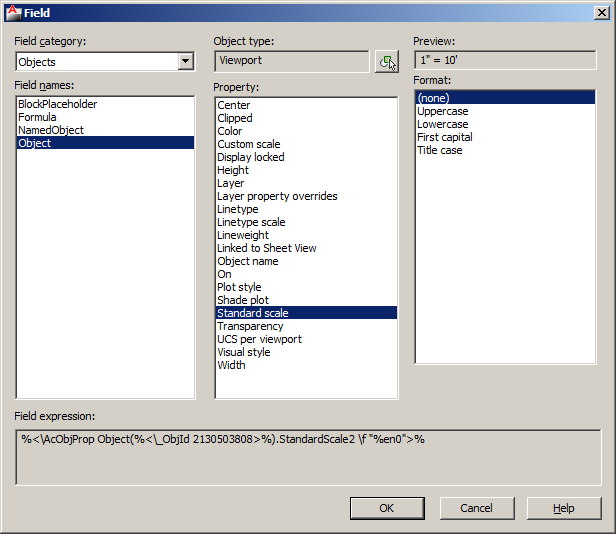Select the Color property
Screen dimensions: 616x534
(x=306, y=131)
